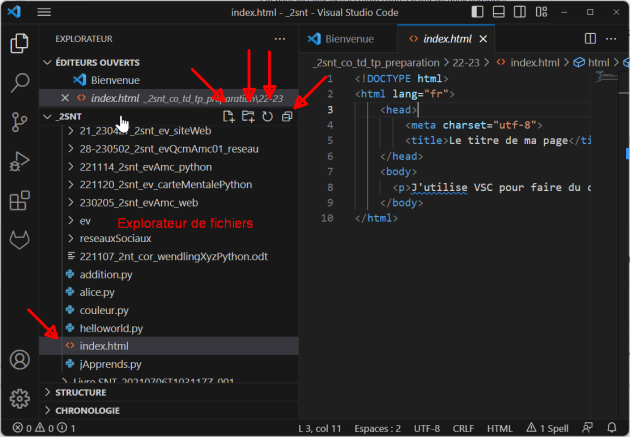Click the New File icon in explorer
Viewport: 630px width, 437px height.
229,117
